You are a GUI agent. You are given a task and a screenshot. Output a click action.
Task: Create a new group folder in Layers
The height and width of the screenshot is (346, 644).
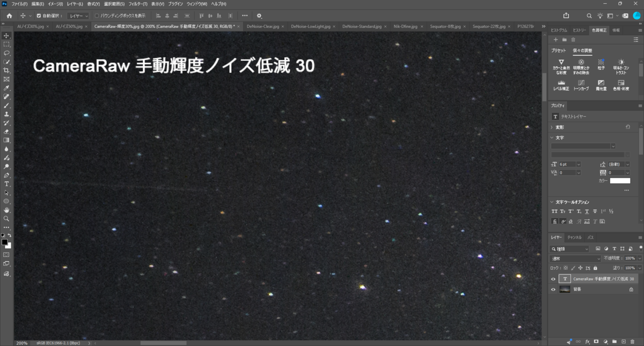[614, 341]
